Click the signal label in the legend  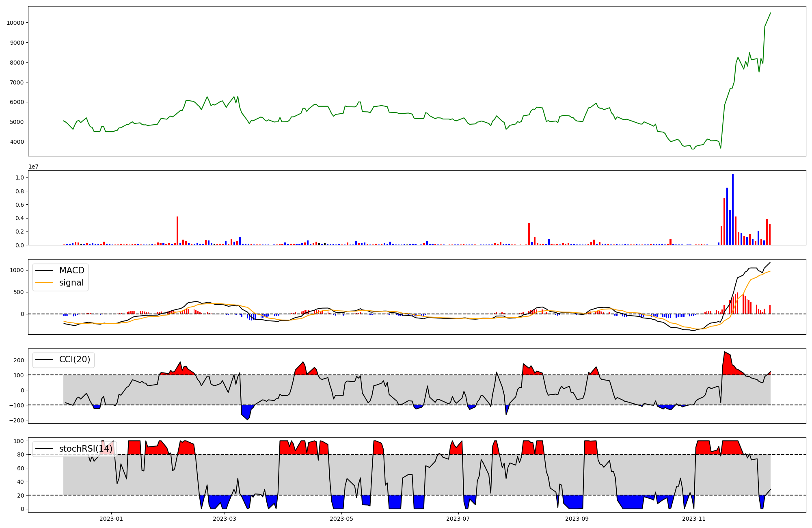[x=71, y=283]
